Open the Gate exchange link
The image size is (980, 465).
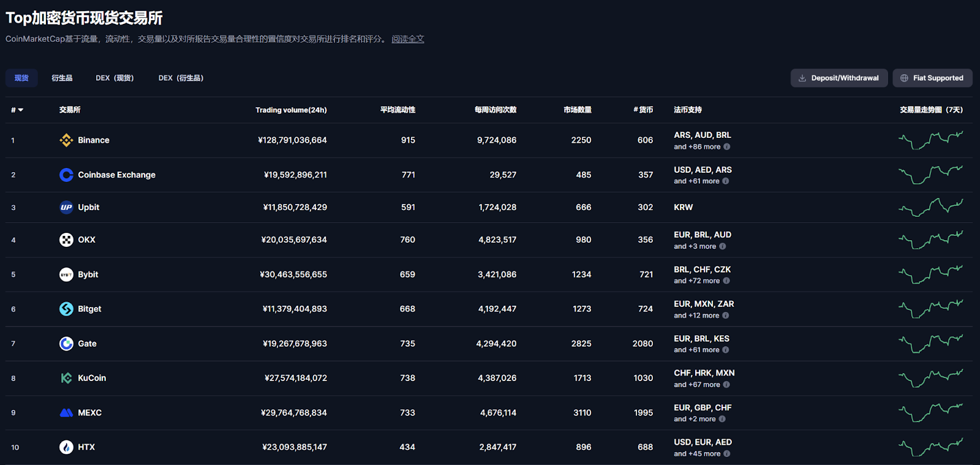pos(87,344)
